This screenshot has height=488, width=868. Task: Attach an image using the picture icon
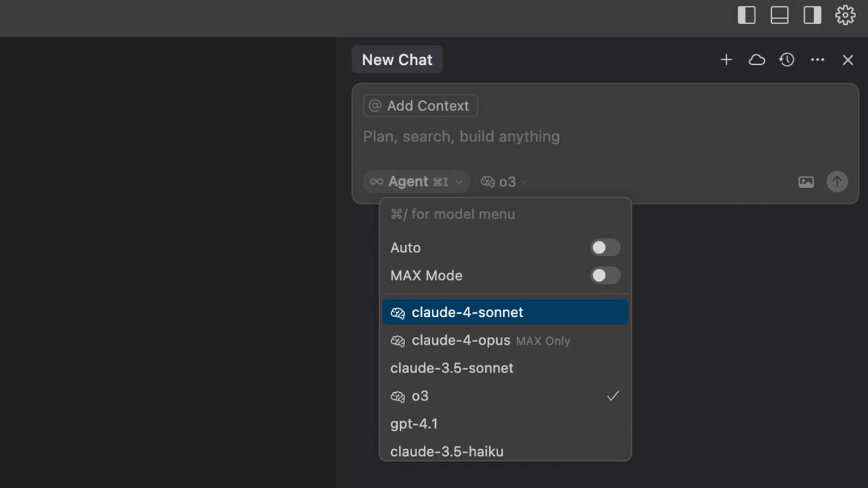tap(806, 182)
